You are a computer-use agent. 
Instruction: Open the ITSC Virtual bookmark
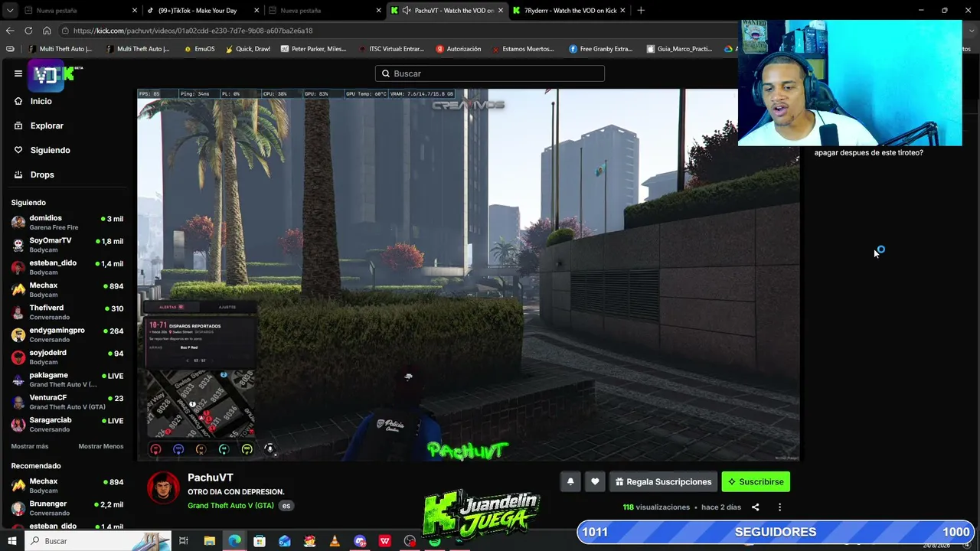390,49
